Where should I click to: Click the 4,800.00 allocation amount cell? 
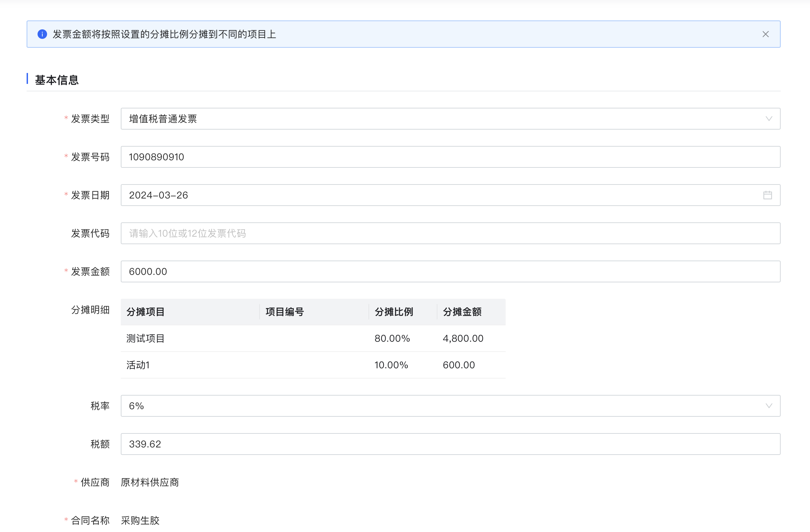463,338
